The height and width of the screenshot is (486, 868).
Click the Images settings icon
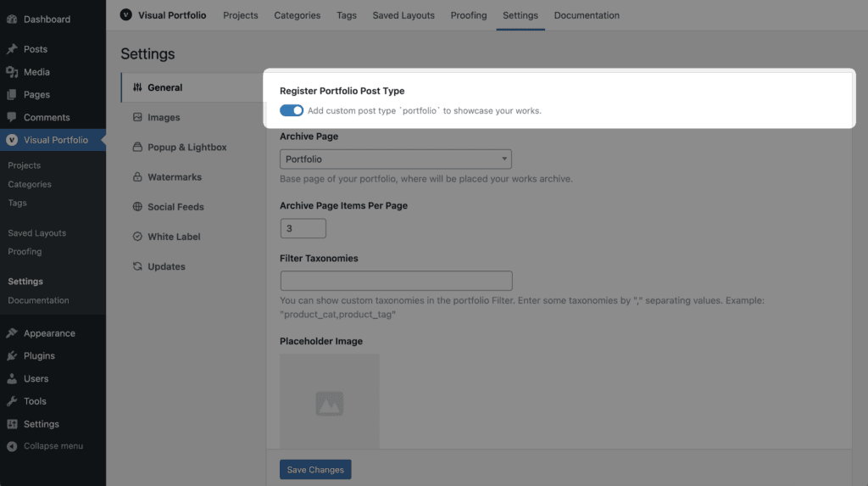click(x=137, y=117)
